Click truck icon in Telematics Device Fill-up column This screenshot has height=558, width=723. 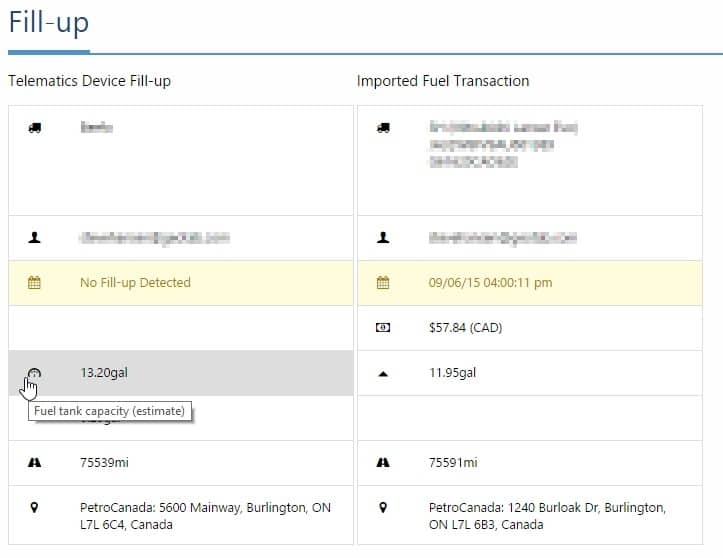coord(35,128)
